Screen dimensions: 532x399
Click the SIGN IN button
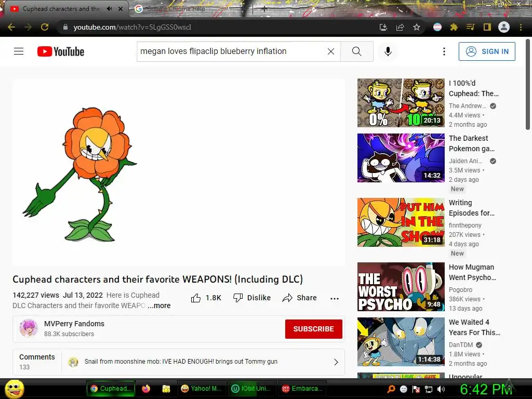coord(487,51)
